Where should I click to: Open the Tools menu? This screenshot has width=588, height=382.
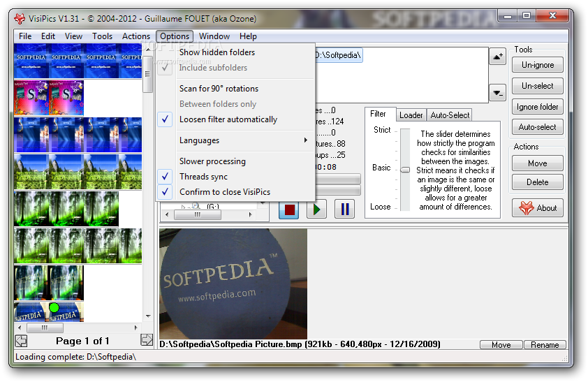point(102,36)
